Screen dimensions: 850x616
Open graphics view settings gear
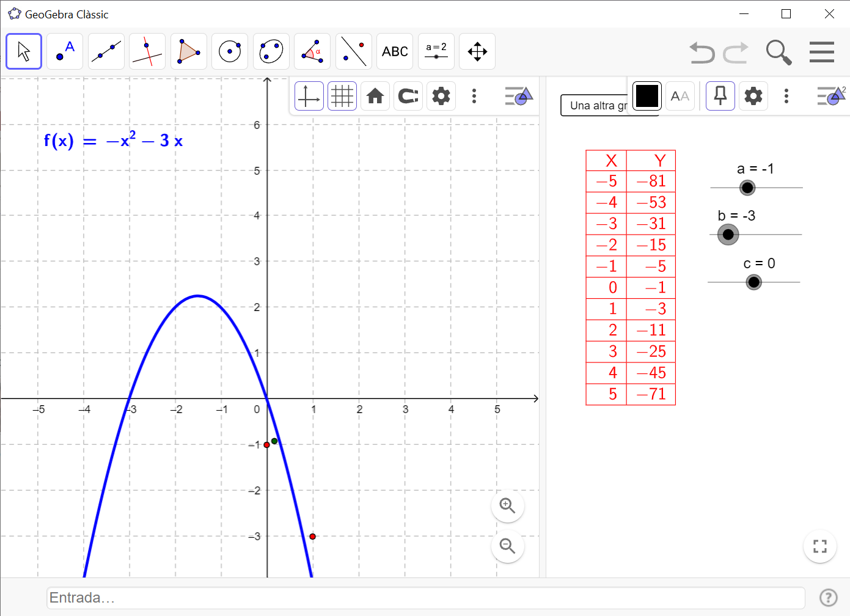[x=441, y=96]
